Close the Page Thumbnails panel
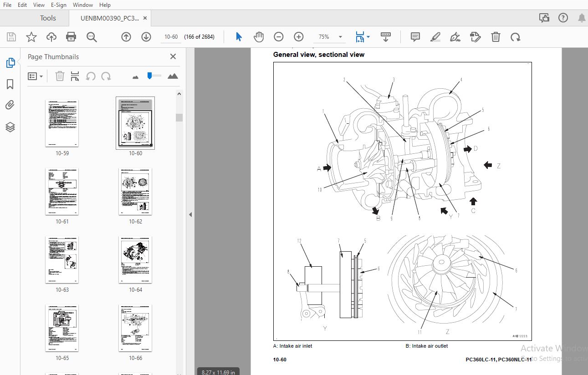Viewport: 588px width, 375px height. tap(173, 56)
